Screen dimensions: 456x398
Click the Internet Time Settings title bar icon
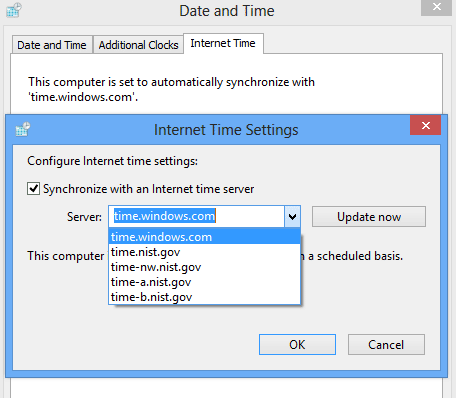point(23,129)
